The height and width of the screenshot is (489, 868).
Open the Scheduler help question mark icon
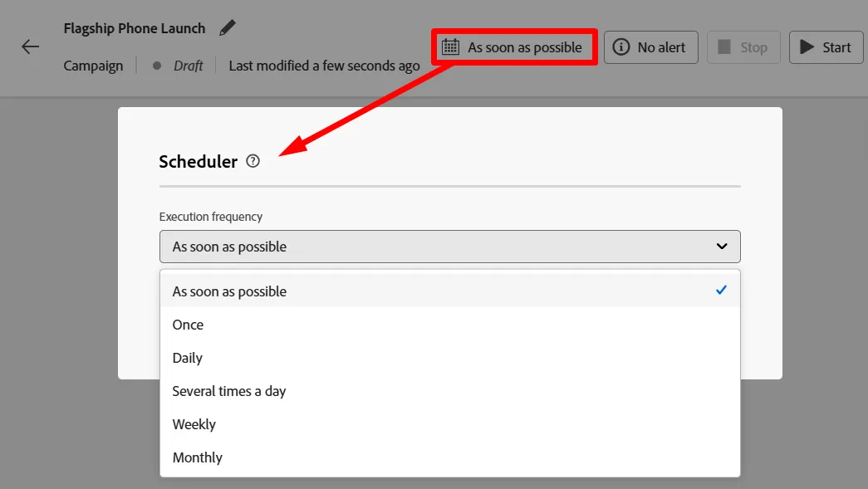253,161
